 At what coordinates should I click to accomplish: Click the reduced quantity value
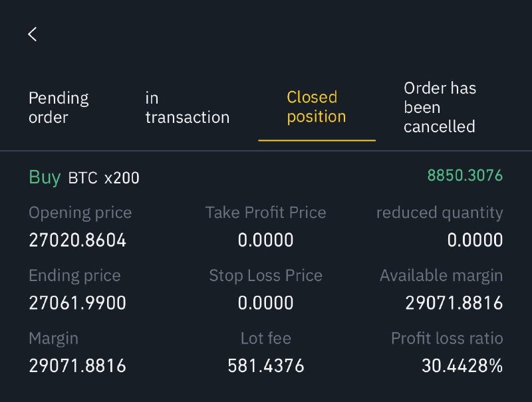click(475, 240)
